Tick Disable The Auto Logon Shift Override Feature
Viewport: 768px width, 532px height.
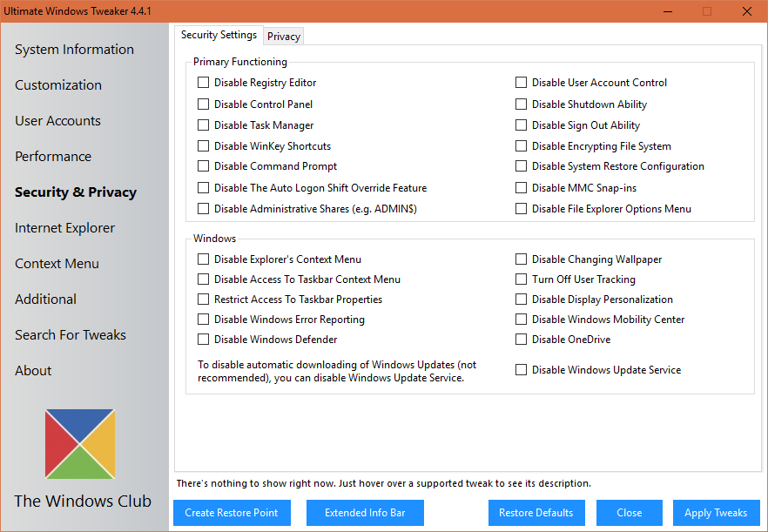pyautogui.click(x=203, y=187)
